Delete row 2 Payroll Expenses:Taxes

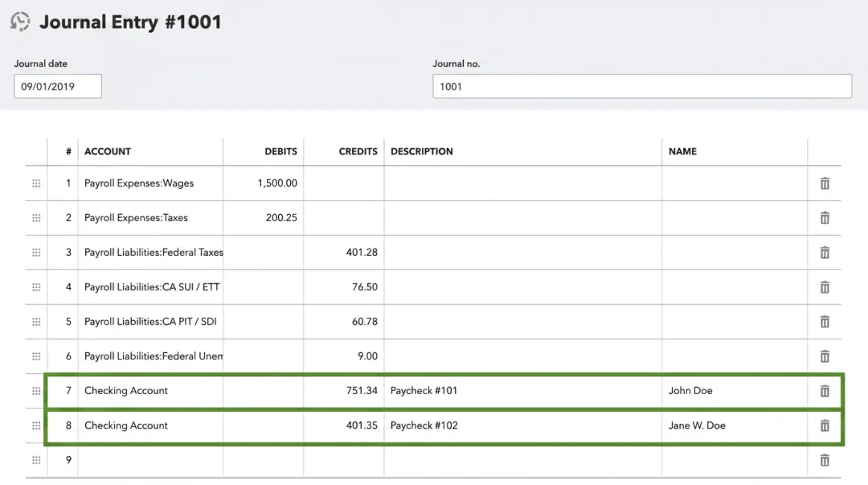pyautogui.click(x=825, y=218)
